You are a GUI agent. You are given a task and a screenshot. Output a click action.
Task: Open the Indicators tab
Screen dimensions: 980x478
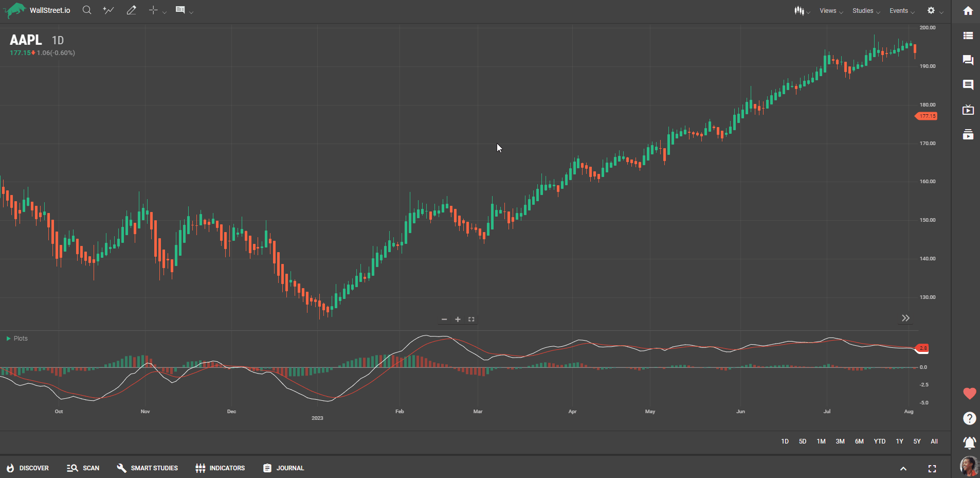[220, 468]
